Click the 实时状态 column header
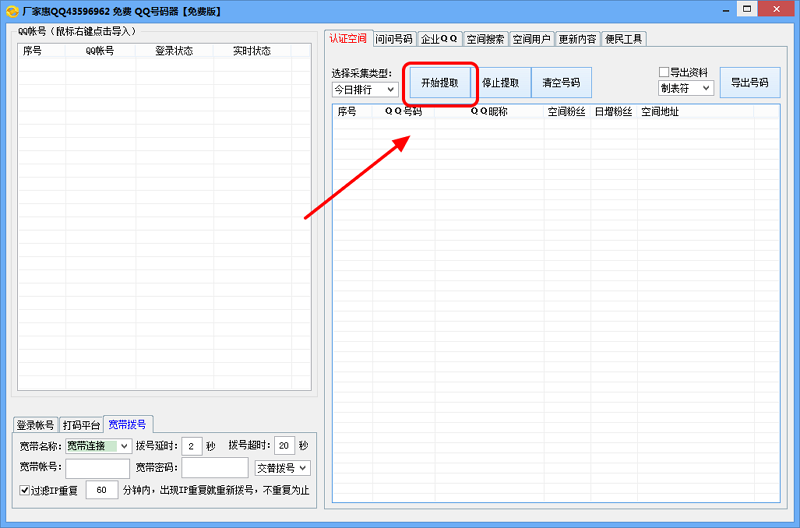This screenshot has height=528, width=800. (252, 51)
